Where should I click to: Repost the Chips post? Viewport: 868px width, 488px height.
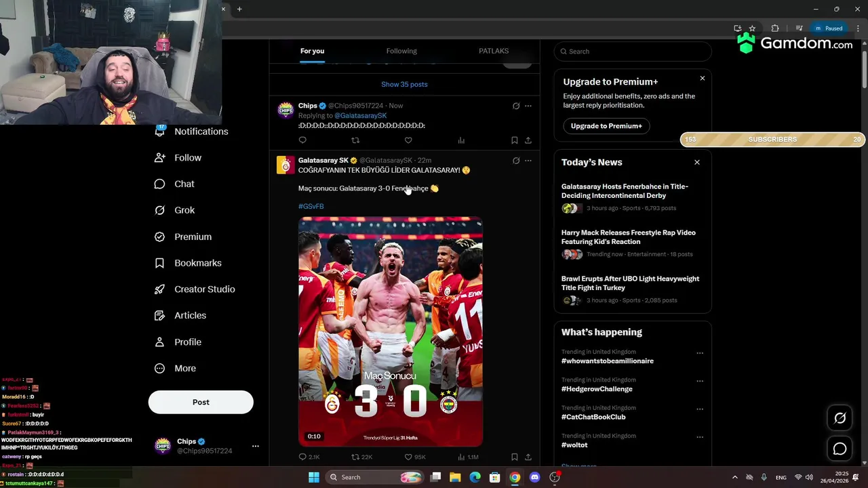[355, 140]
